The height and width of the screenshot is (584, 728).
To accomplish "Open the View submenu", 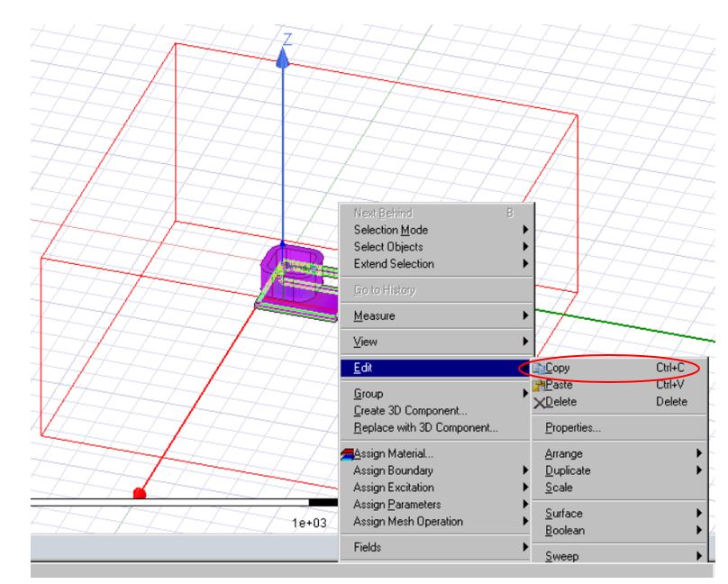I will tap(436, 342).
